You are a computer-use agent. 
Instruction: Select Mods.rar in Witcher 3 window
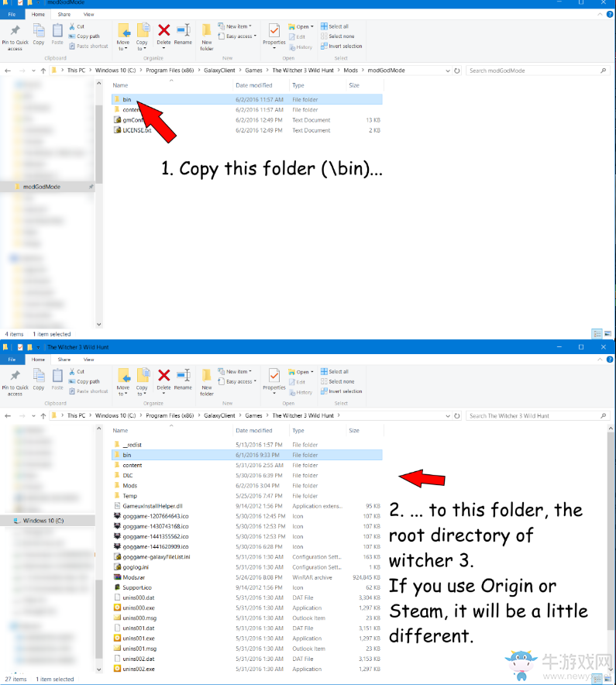click(247, 577)
